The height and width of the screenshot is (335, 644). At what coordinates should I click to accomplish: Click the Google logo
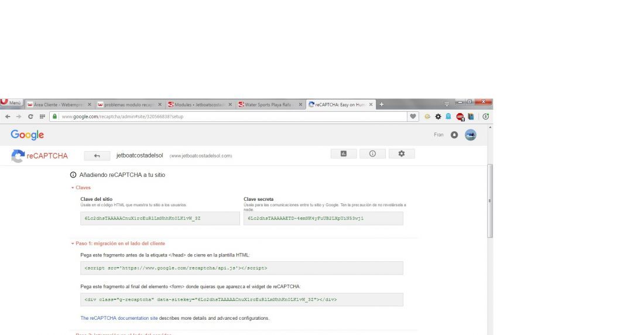tap(27, 135)
